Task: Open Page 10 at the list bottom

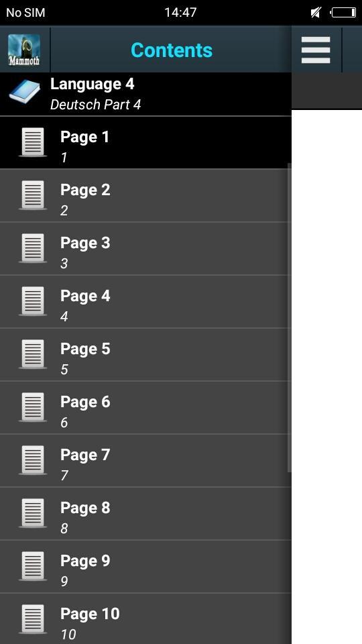Action: pos(145,619)
